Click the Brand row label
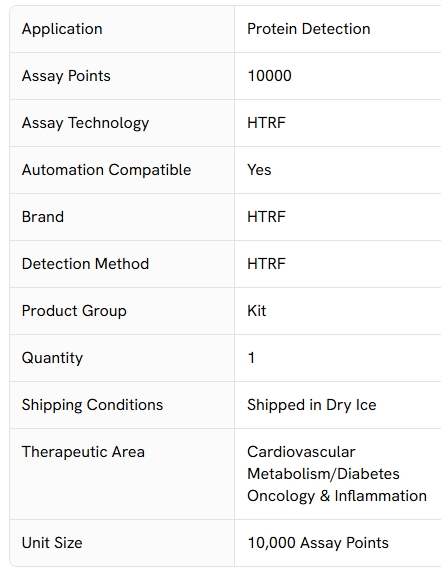The image size is (441, 571). tap(43, 217)
